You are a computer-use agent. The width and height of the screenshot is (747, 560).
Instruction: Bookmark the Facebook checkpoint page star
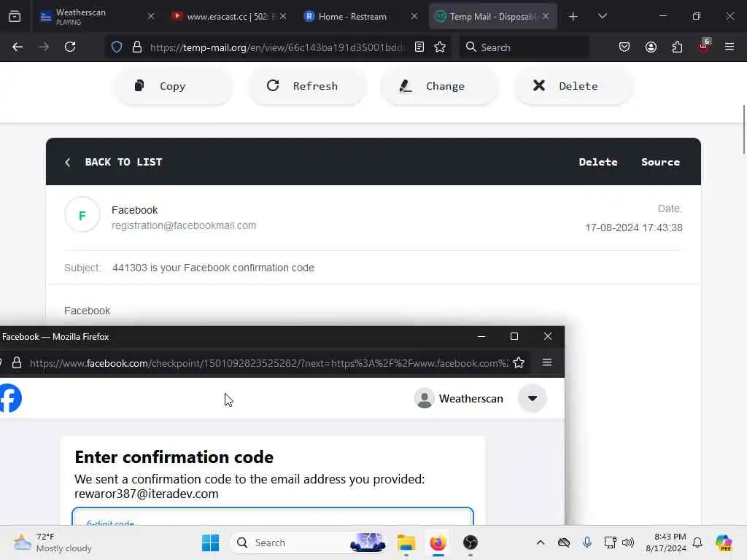point(519,363)
